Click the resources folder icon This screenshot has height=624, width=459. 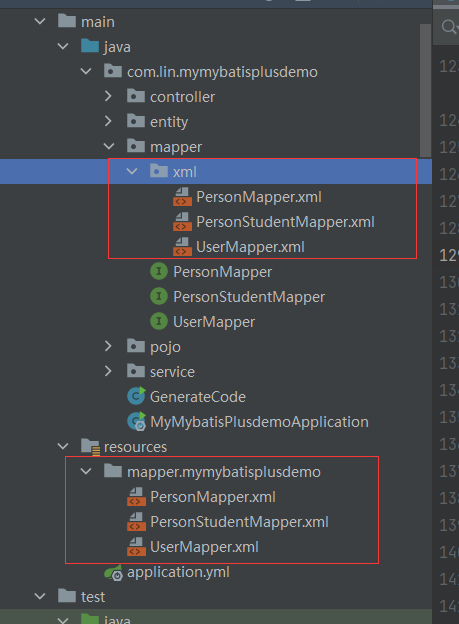[90, 447]
